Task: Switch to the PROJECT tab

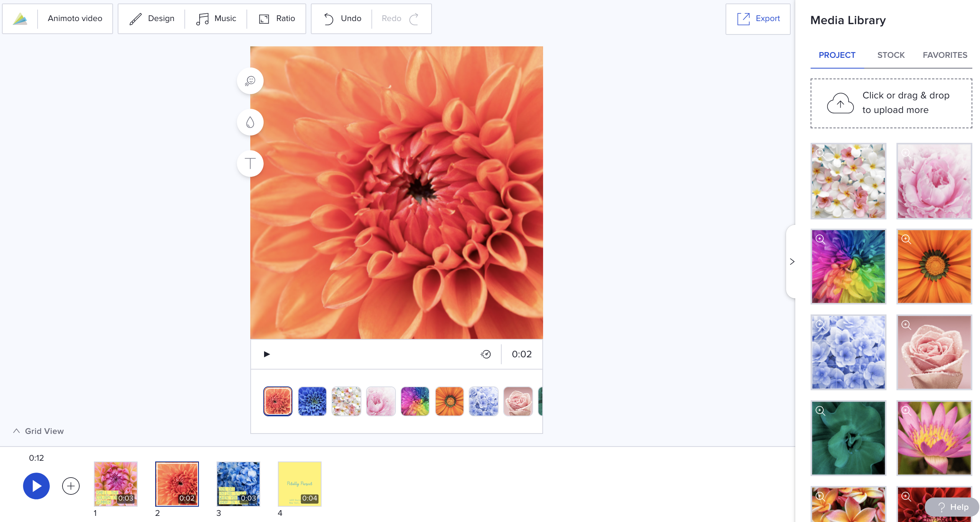Action: click(837, 55)
